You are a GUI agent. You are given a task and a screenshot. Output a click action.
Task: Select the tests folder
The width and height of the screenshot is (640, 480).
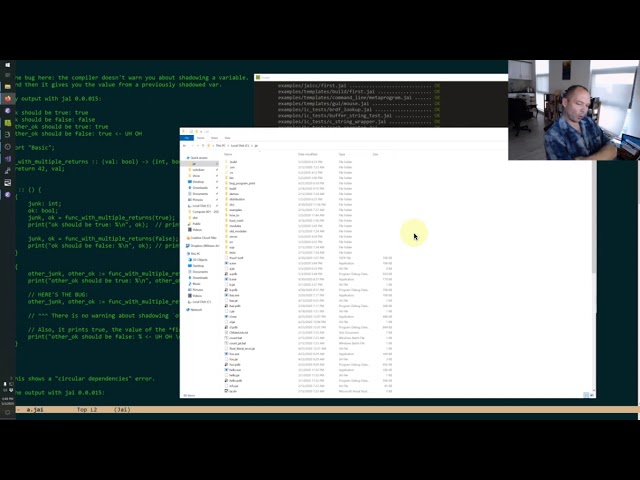click(233, 253)
